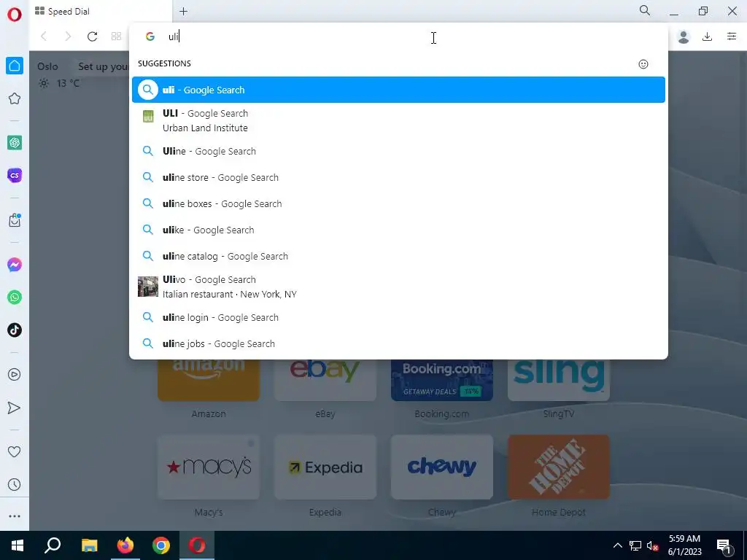The image size is (747, 560).
Task: Open File Explorer from taskbar
Action: click(x=89, y=545)
